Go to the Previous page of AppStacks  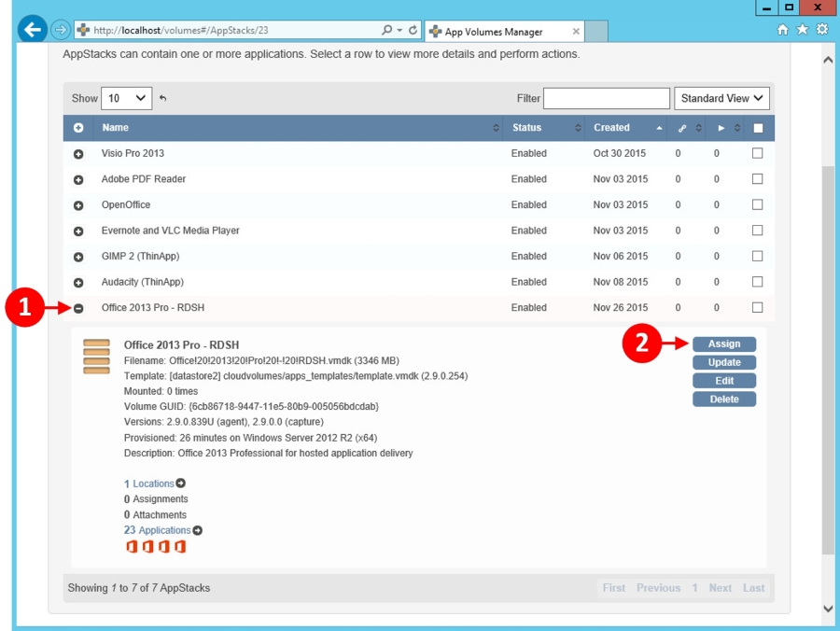coord(658,588)
